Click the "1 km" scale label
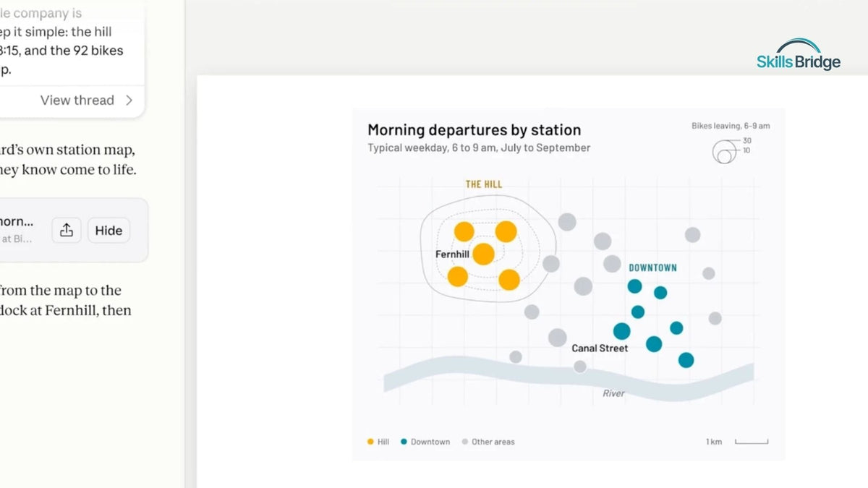 pos(714,442)
